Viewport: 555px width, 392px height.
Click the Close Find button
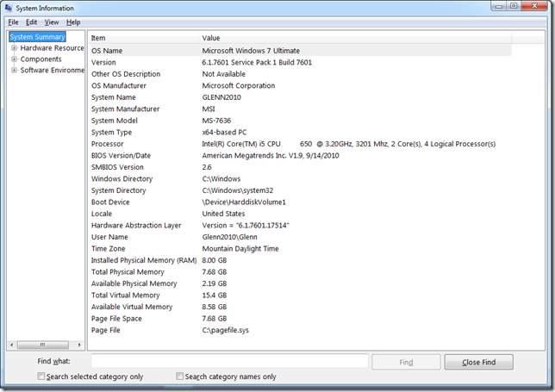click(478, 362)
